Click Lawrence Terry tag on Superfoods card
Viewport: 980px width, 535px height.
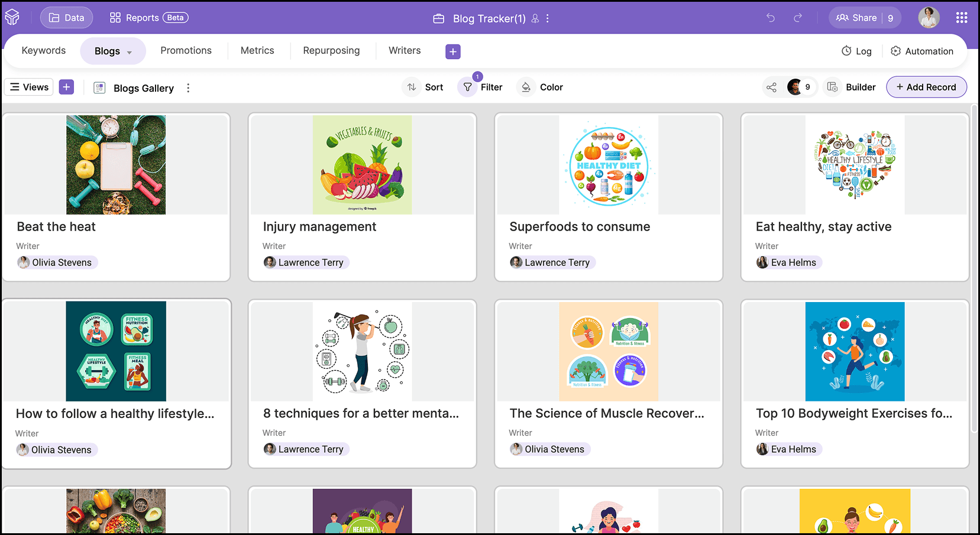[552, 262]
